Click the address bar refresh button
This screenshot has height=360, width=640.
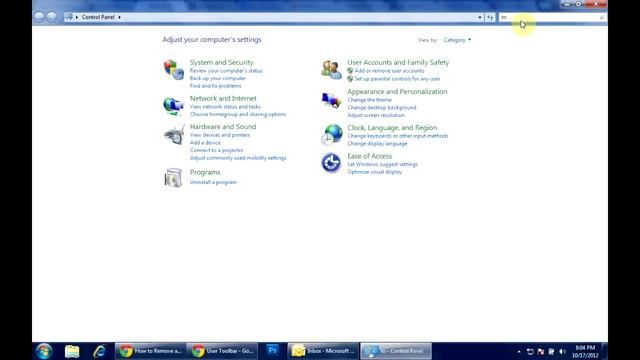tap(490, 17)
